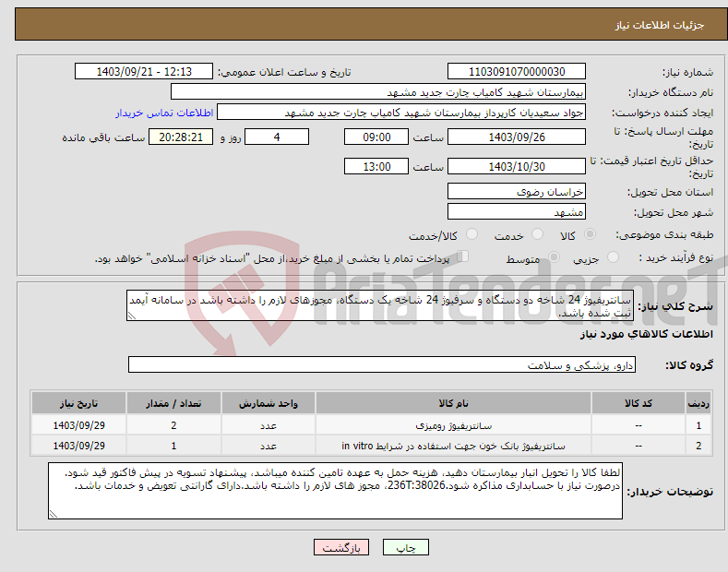Click the delivery city field مشهد

[517, 211]
